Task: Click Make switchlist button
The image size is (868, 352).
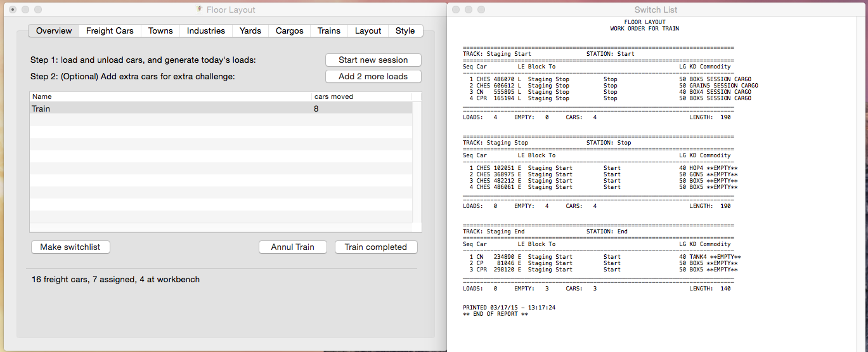Action: tap(70, 247)
